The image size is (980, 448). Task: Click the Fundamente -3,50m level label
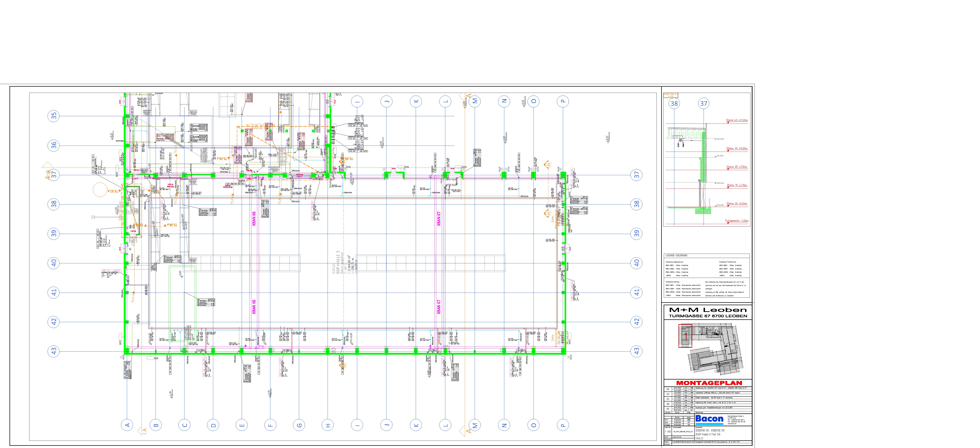click(737, 221)
